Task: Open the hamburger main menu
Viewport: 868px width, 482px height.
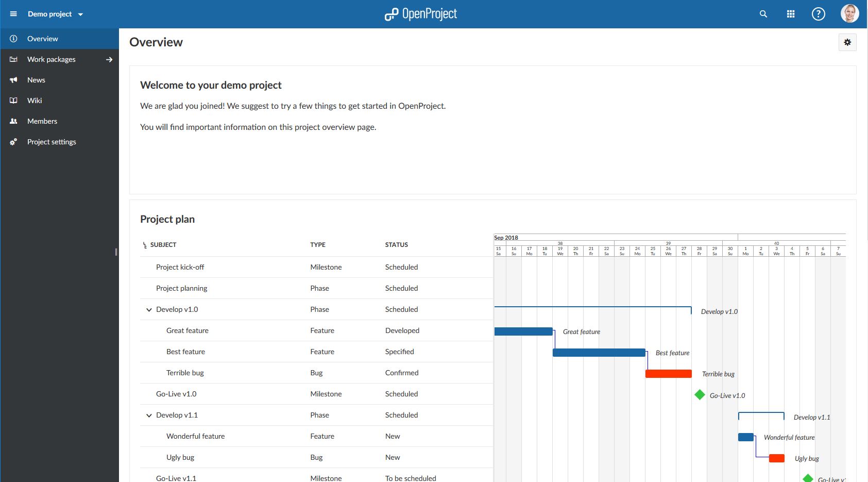Action: point(13,14)
